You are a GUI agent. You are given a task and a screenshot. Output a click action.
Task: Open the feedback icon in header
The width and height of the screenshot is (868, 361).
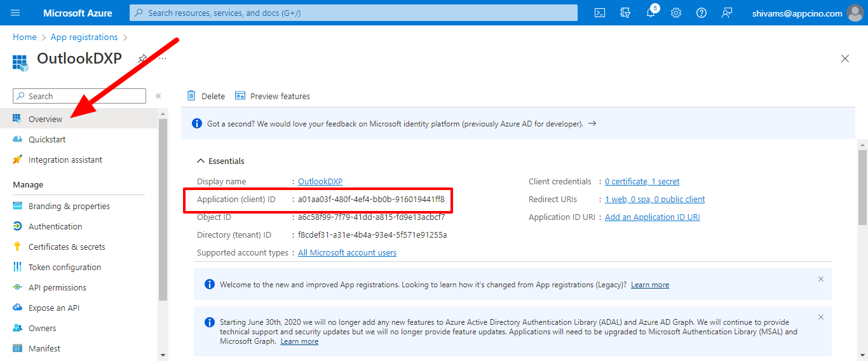(x=727, y=13)
